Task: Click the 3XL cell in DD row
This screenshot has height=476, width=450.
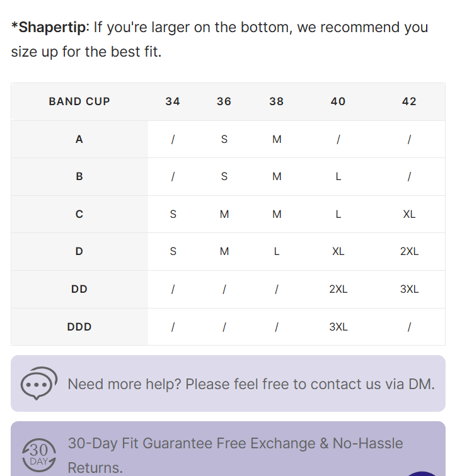Action: coord(409,289)
